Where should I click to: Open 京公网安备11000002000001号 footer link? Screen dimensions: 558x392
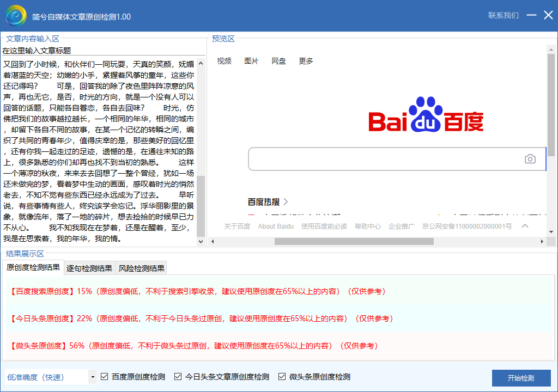467,226
